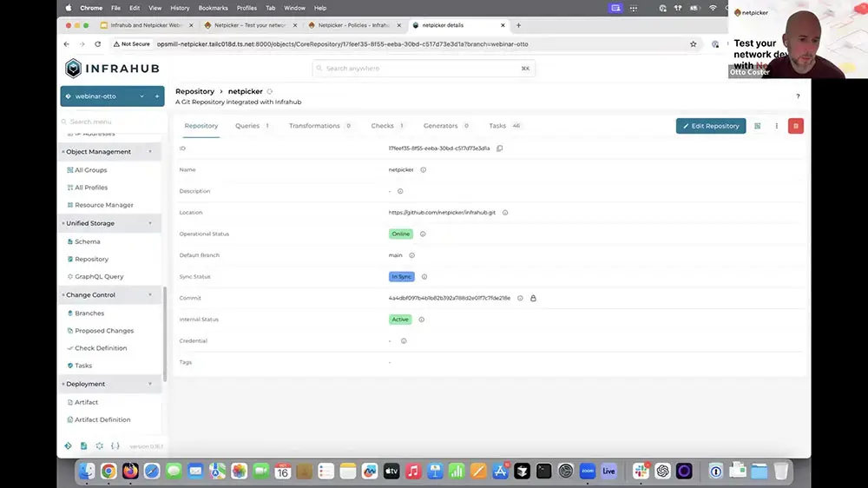
Task: Click the Repository breadcrumb link
Action: click(194, 91)
